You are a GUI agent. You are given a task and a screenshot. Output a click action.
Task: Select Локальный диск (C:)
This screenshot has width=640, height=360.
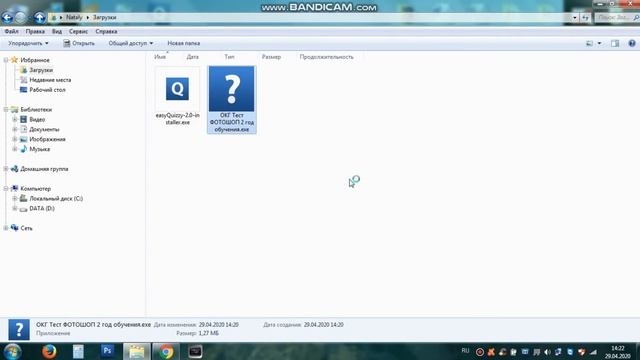(x=56, y=199)
